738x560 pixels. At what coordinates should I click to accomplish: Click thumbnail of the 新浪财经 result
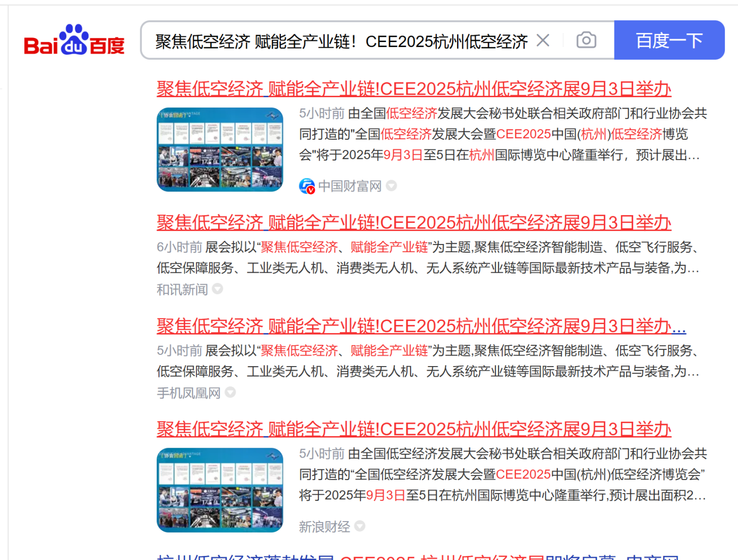[x=220, y=490]
